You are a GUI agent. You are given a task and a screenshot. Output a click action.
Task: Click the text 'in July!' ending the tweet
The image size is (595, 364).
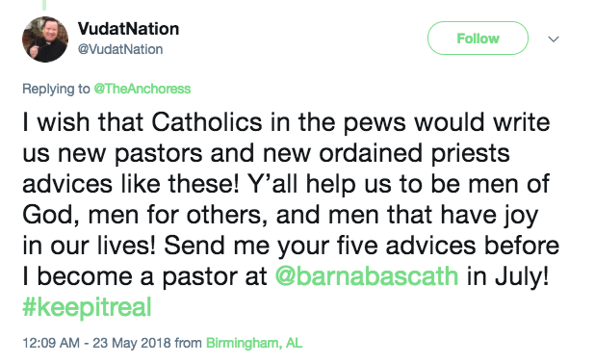(x=507, y=276)
